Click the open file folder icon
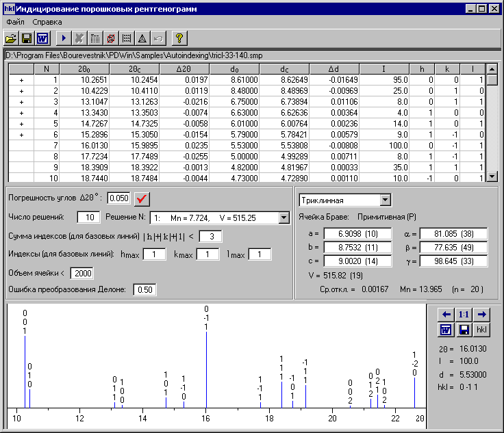 point(12,38)
